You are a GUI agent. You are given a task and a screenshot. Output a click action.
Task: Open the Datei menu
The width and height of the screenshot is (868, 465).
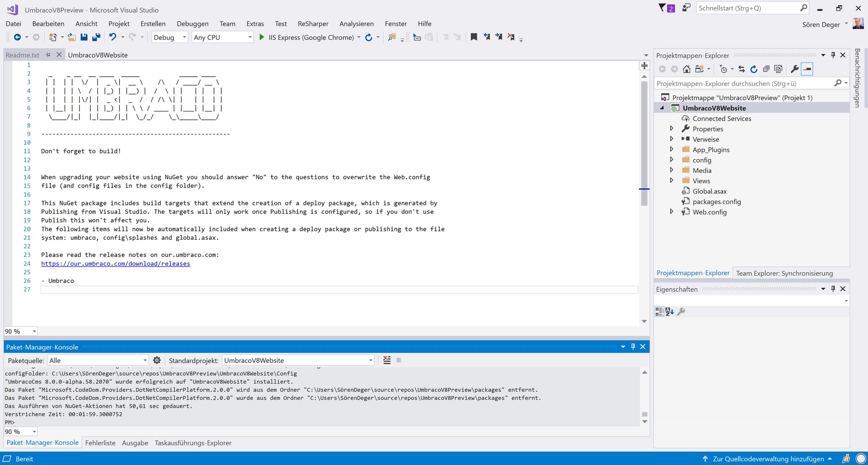14,24
